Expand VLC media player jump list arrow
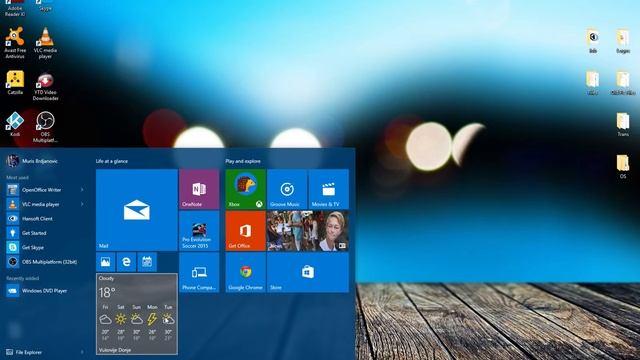This screenshot has height=360, width=640. (82, 204)
